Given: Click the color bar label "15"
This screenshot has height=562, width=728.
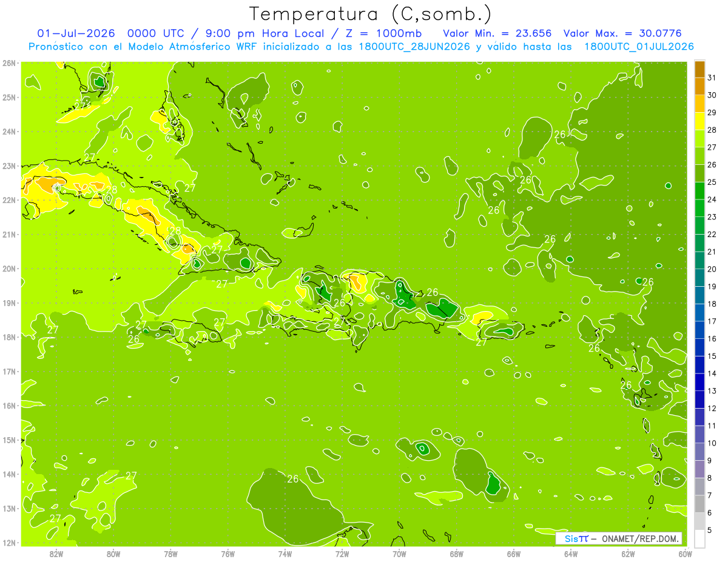Looking at the screenshot, I should [x=712, y=356].
